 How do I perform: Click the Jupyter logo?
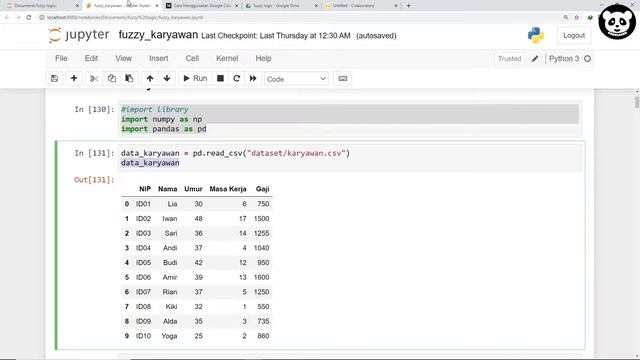click(x=79, y=35)
